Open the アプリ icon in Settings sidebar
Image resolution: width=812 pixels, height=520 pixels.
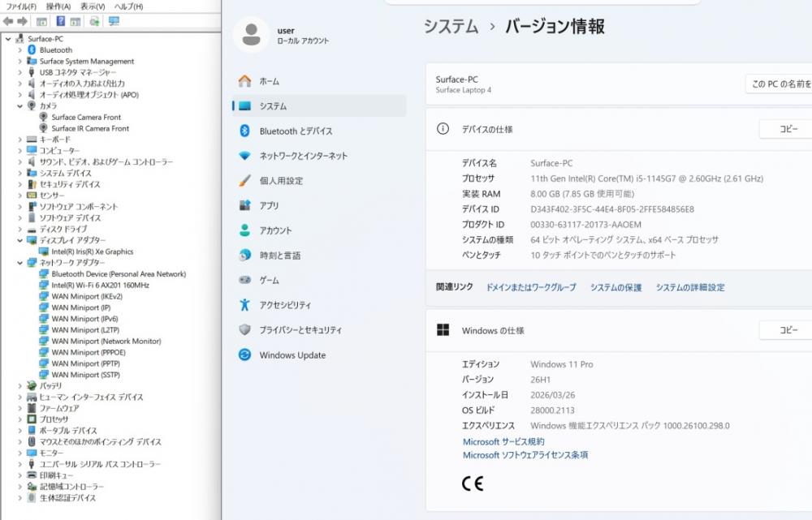(x=245, y=205)
